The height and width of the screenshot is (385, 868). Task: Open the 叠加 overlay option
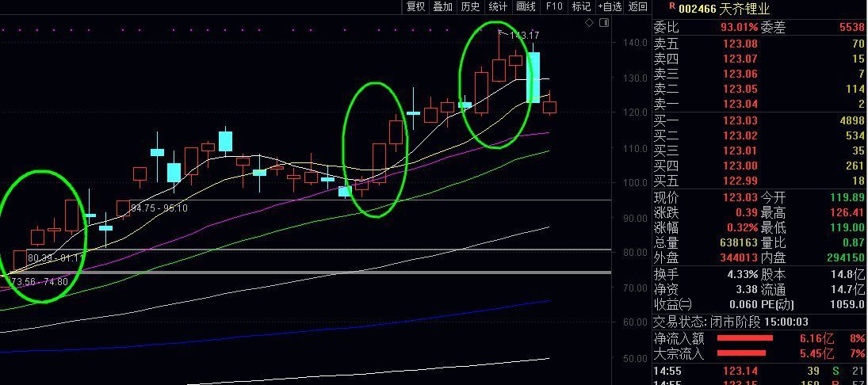442,7
